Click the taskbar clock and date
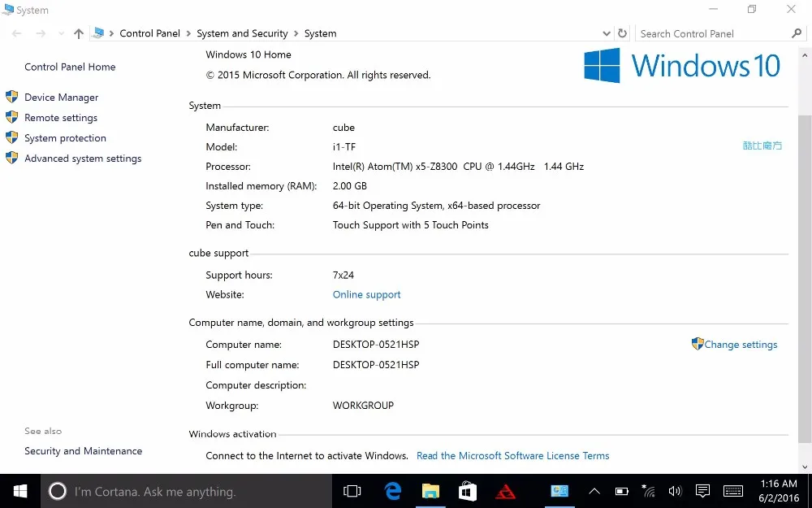The width and height of the screenshot is (812, 508). (779, 491)
